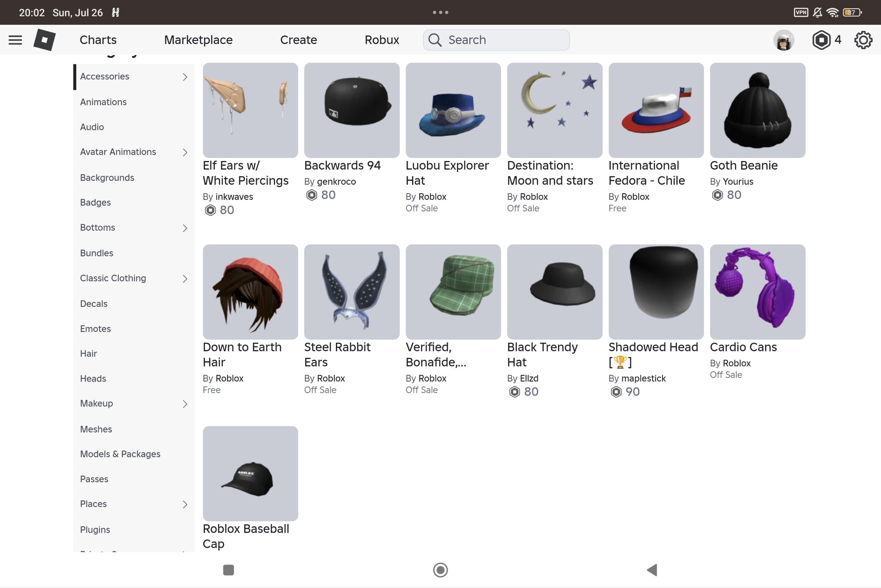Open the green plaid cap thumbnail

click(453, 292)
